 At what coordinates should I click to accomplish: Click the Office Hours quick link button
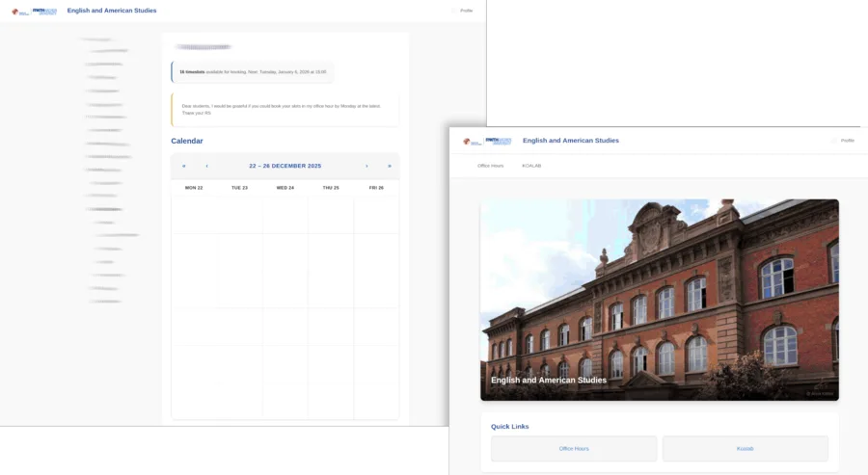pyautogui.click(x=574, y=448)
